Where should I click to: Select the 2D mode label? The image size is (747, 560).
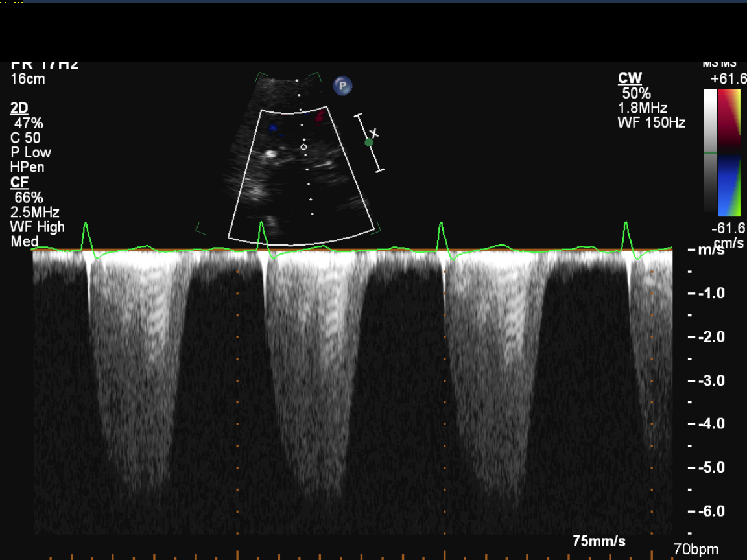tap(19, 108)
